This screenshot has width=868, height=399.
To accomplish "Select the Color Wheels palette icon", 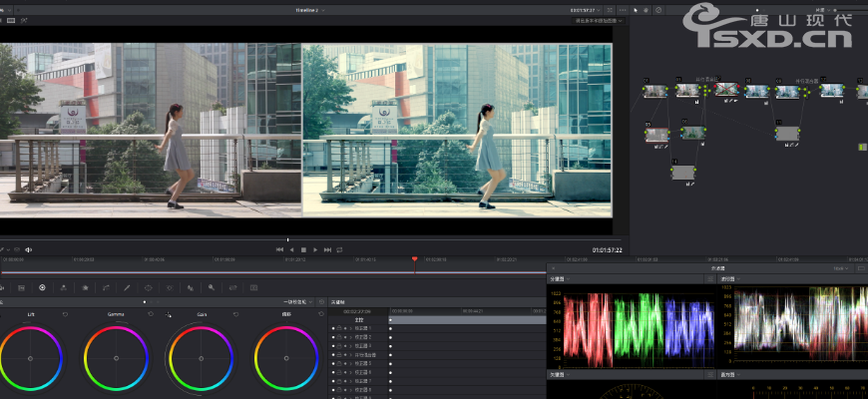I will tap(42, 287).
